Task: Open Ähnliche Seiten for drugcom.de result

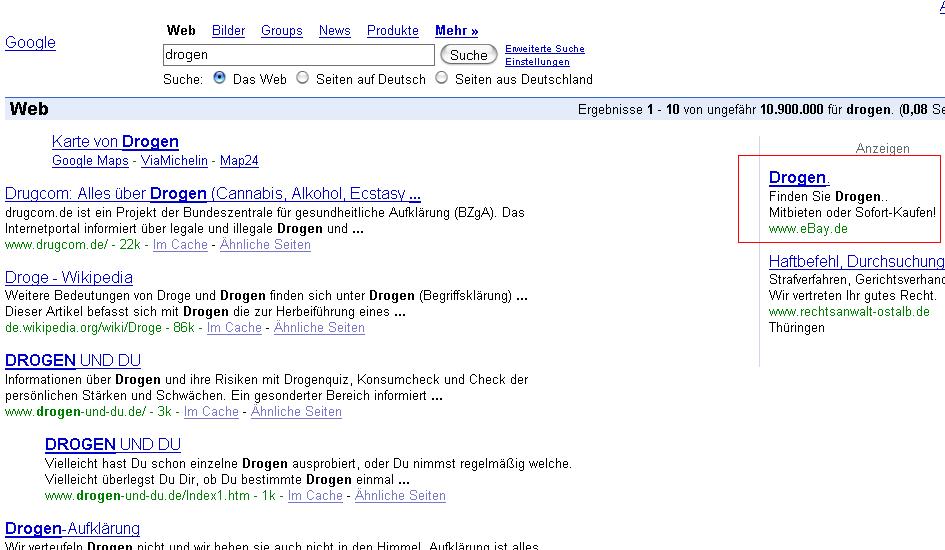Action: tap(265, 245)
